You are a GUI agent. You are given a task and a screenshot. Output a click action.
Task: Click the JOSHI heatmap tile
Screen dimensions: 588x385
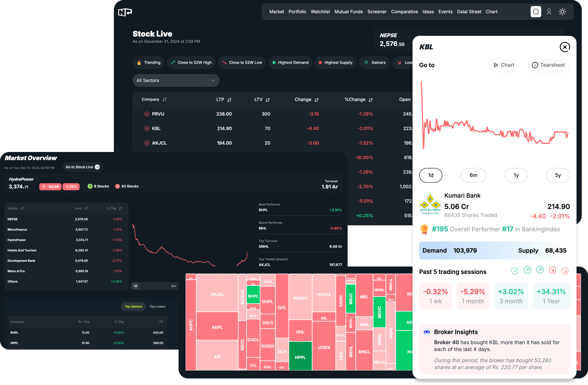(x=324, y=346)
